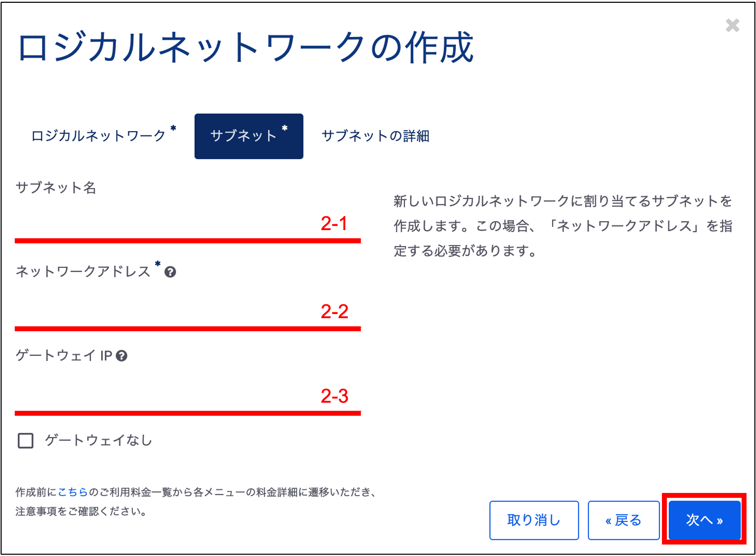Screen dimensions: 756x556
Task: Close the ロジカルネットワークの作成 dialog
Action: click(x=732, y=26)
